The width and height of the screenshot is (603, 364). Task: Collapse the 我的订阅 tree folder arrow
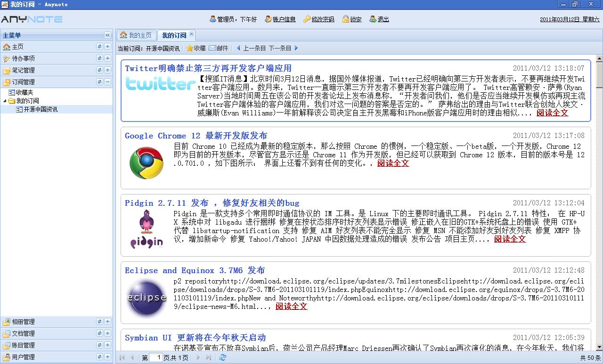[x=5, y=101]
